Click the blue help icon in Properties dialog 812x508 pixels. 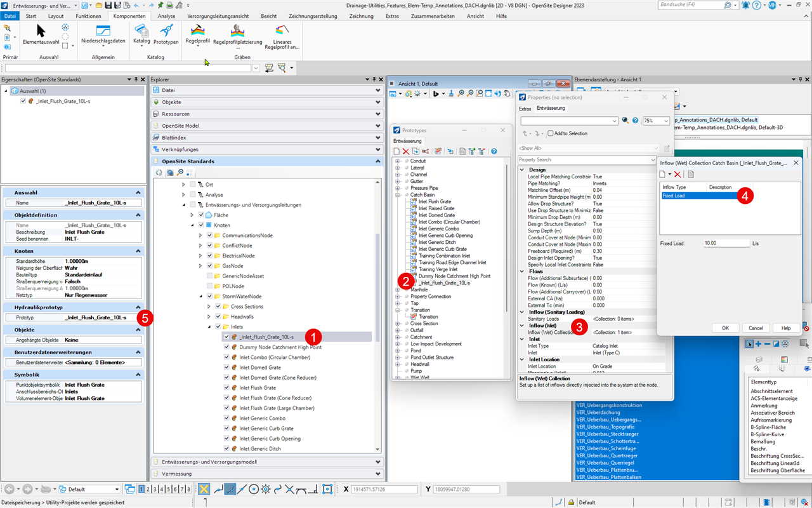tap(636, 121)
